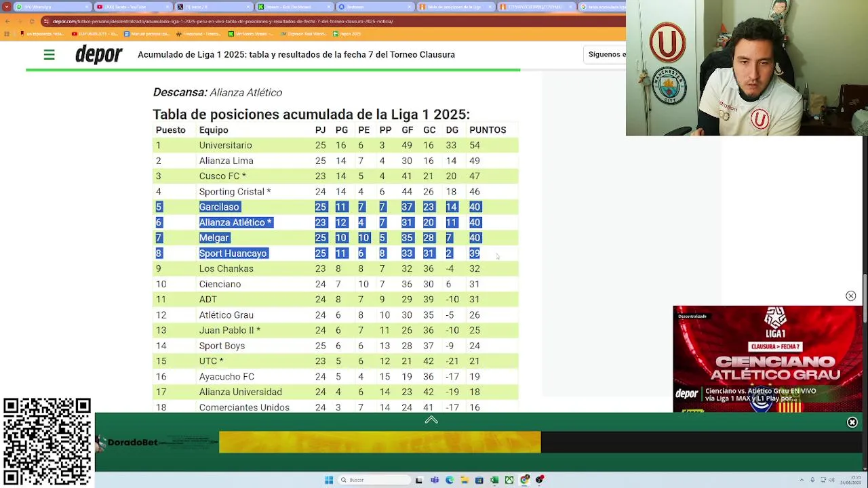This screenshot has width=868, height=488.
Task: Click 'Descansa: Alianza Atlético' text
Action: pyautogui.click(x=218, y=92)
